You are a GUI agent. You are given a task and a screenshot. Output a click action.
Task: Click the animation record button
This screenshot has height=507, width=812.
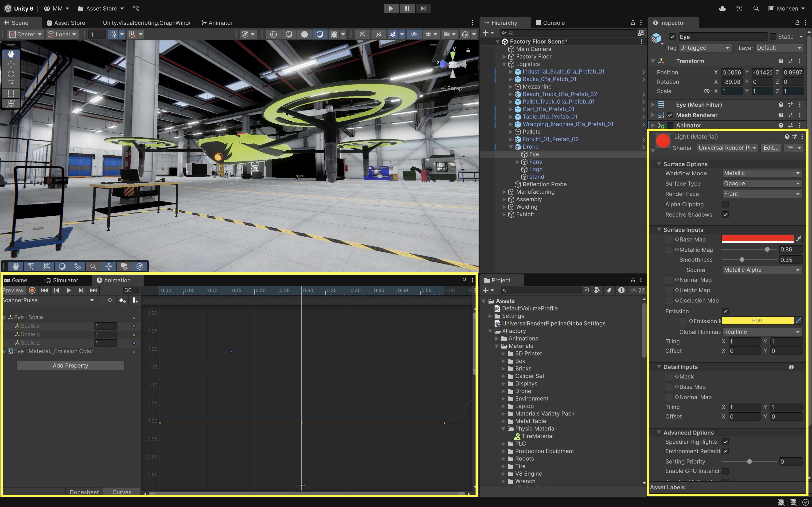32,290
